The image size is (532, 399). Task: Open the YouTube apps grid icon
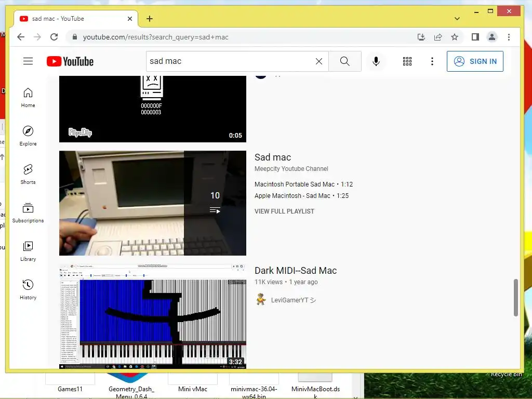[407, 61]
